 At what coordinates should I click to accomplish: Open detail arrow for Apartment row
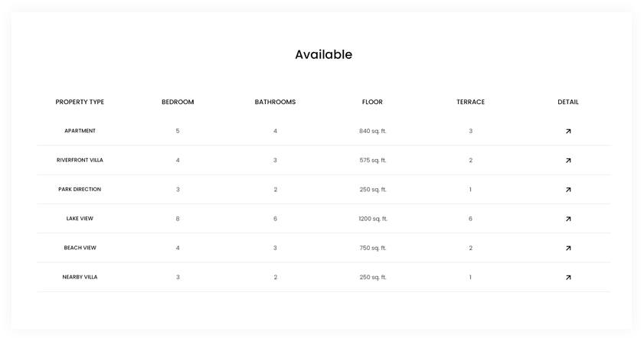coord(568,132)
